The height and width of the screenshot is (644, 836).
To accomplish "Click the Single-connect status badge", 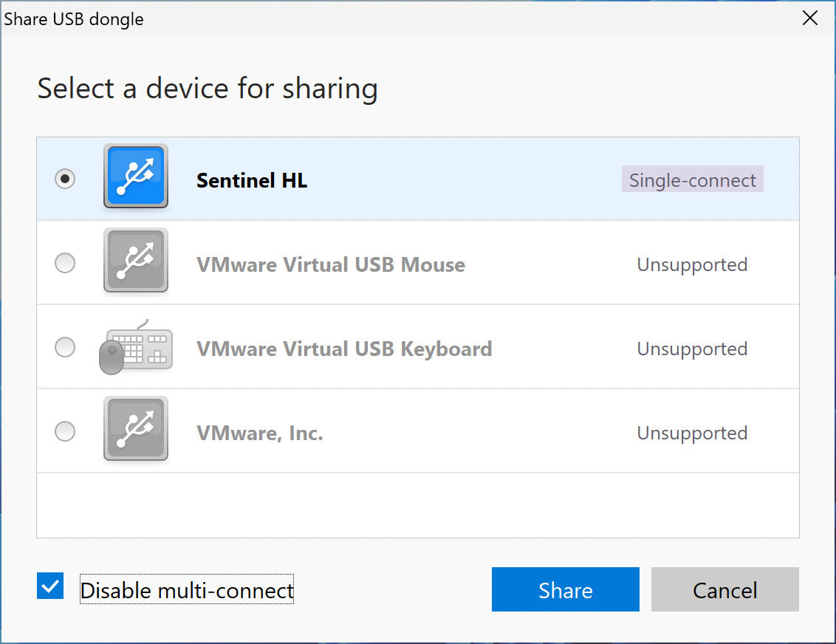I will pyautogui.click(x=693, y=179).
